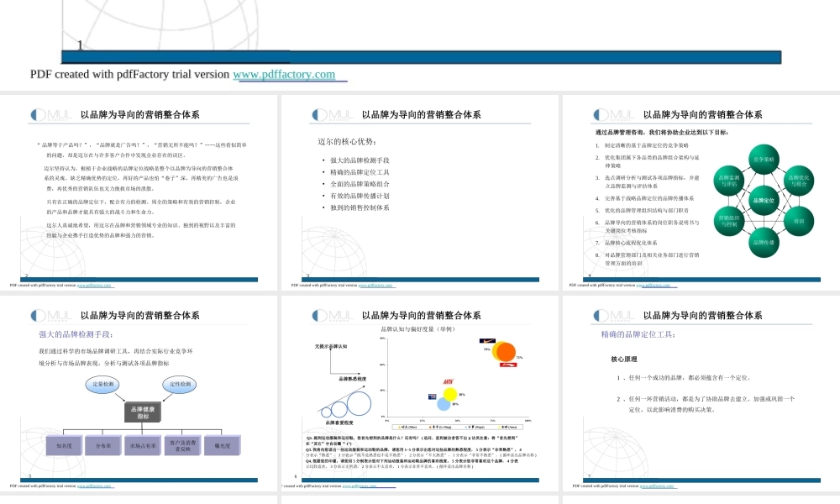Select the 品牌健康指标 box
The image size is (840, 504).
[143, 412]
